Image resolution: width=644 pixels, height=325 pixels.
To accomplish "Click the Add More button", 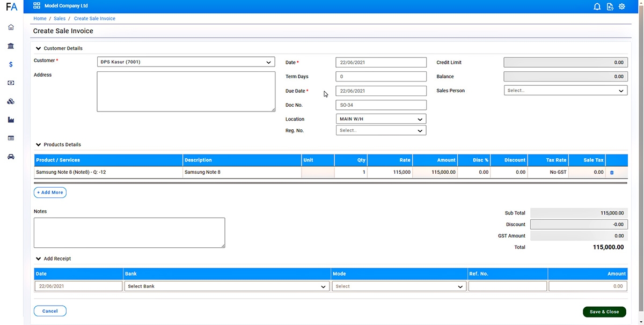I will (x=50, y=193).
